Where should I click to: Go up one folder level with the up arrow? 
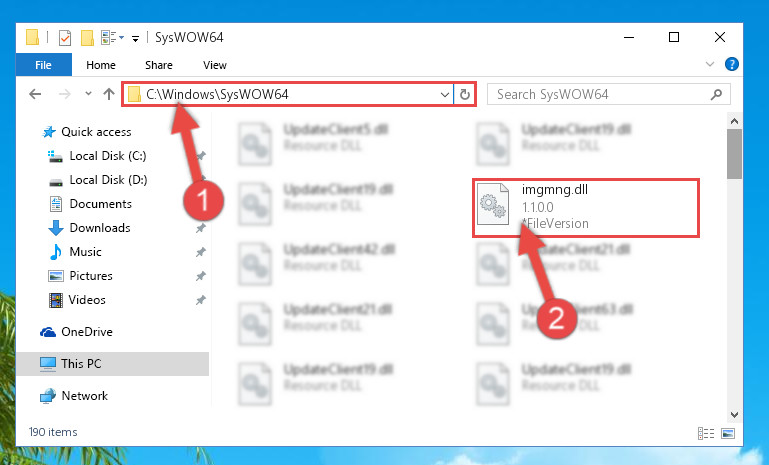tap(109, 94)
